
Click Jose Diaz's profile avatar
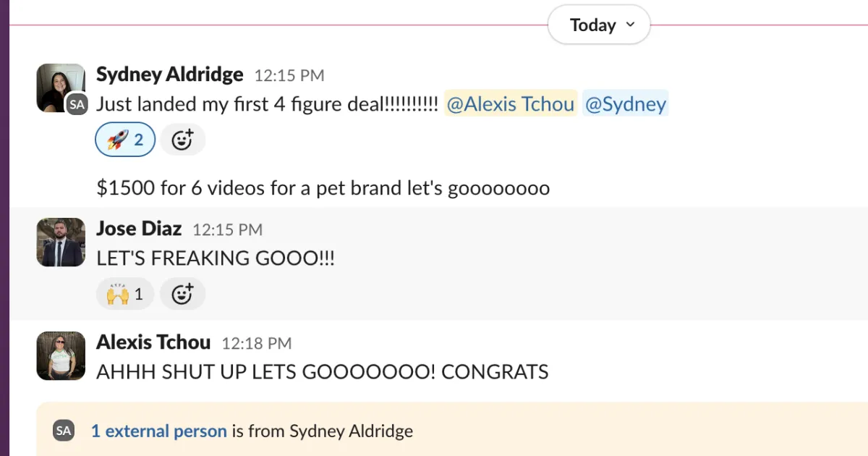[61, 242]
